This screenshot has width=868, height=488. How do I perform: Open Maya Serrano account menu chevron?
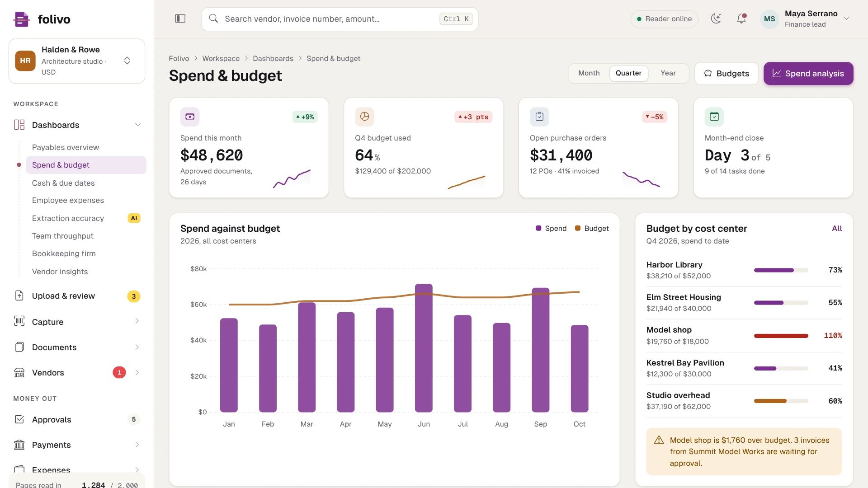click(847, 19)
